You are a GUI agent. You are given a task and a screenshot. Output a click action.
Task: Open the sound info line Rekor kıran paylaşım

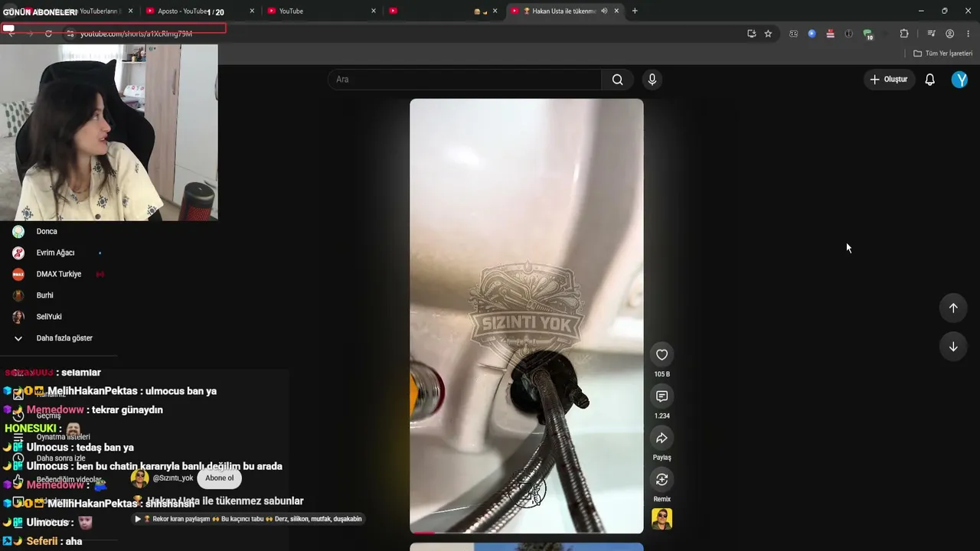(248, 519)
